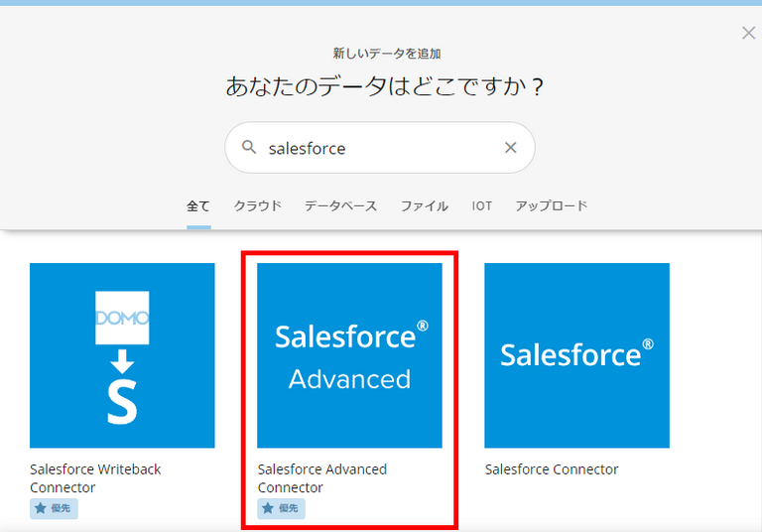762x532 pixels.
Task: Click 優先 badge under Writeback Connector
Action: pos(54,508)
